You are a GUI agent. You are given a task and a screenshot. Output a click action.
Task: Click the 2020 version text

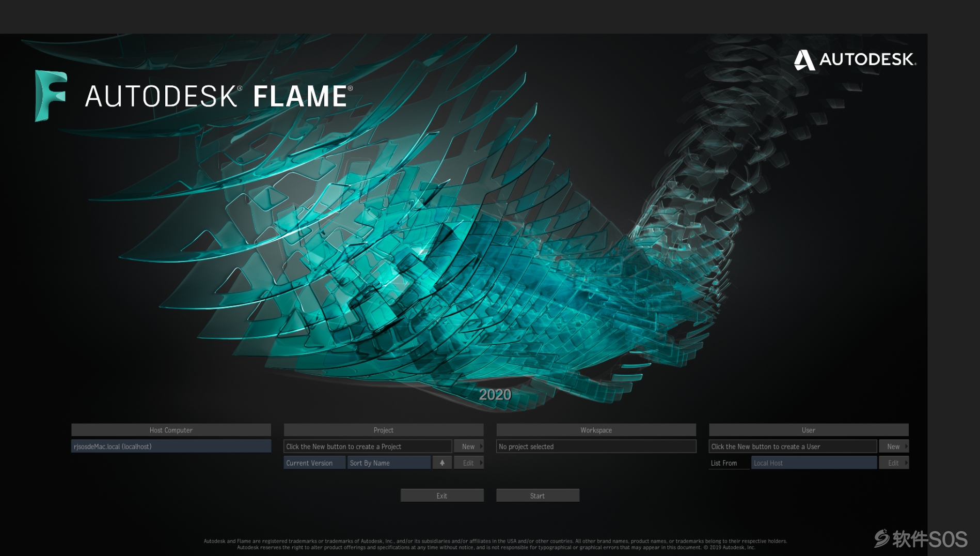pyautogui.click(x=495, y=395)
